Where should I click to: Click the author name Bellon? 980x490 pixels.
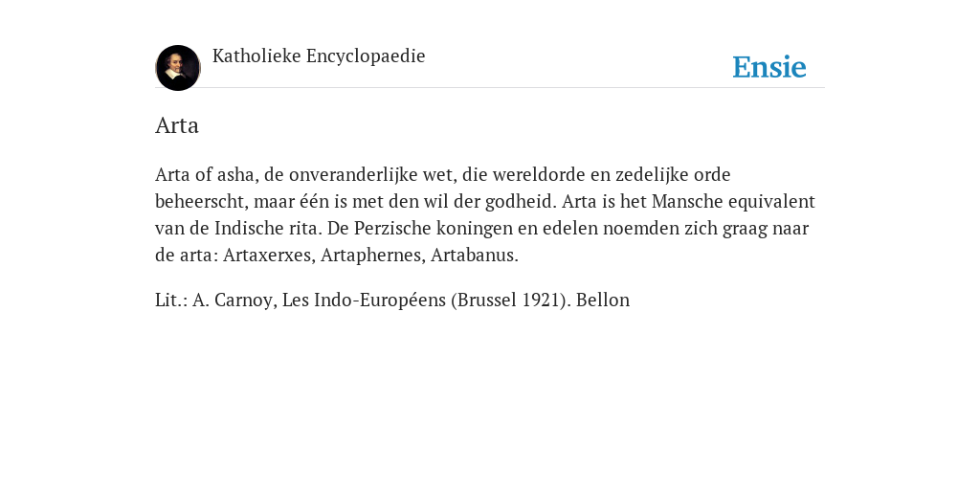[x=603, y=300]
